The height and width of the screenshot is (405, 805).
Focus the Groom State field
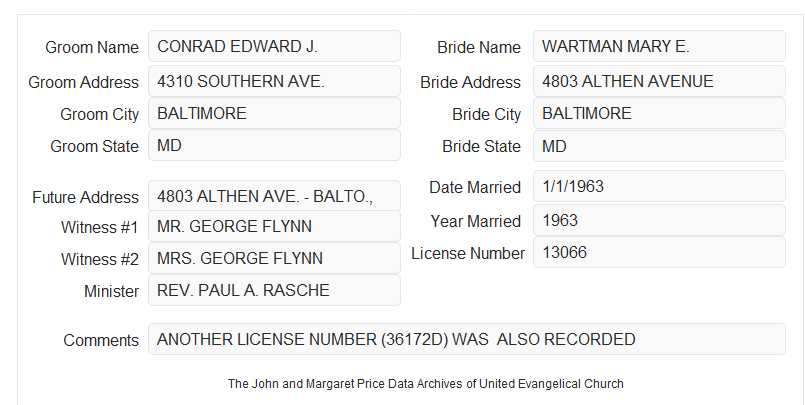click(x=274, y=145)
